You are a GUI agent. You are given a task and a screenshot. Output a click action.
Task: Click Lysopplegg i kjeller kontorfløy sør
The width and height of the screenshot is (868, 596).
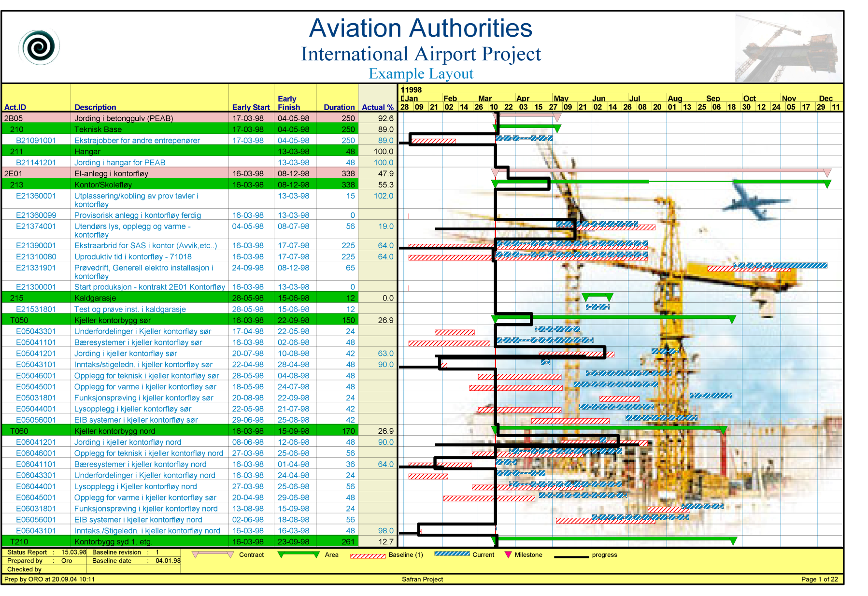tap(132, 410)
